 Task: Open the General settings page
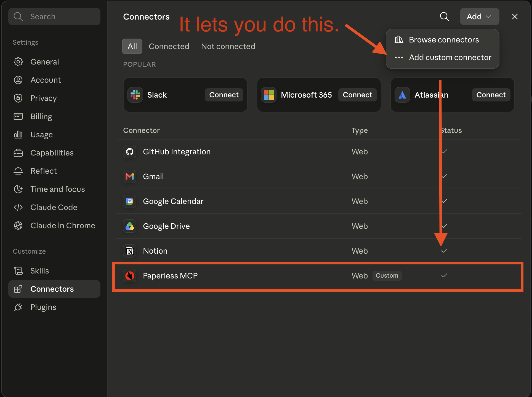point(54,62)
